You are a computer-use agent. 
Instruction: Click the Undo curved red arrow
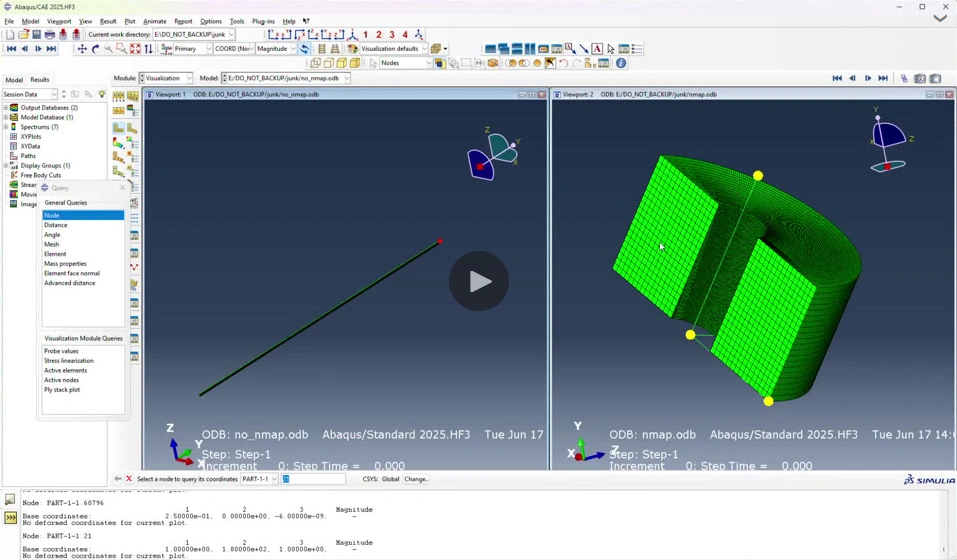tap(563, 63)
